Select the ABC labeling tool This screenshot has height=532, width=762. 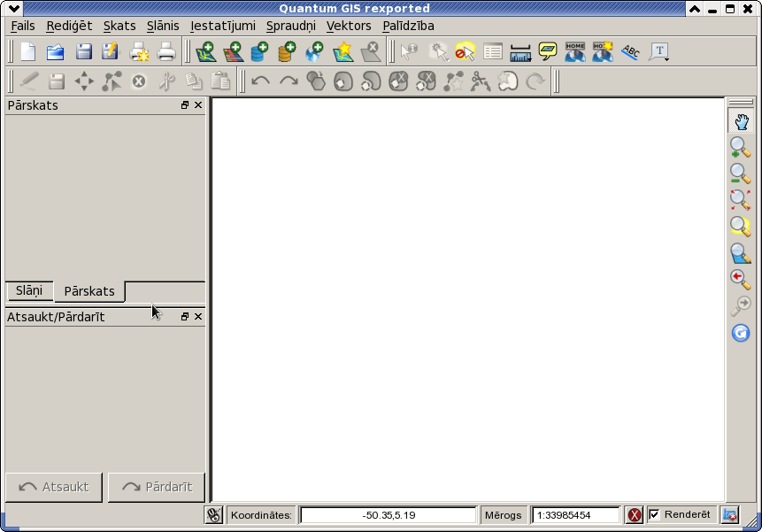(x=630, y=51)
